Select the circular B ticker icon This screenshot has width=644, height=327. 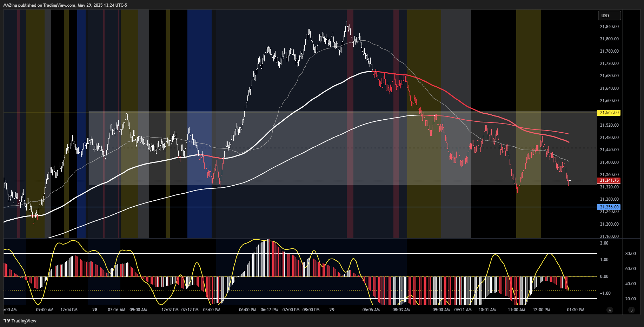pos(631,310)
